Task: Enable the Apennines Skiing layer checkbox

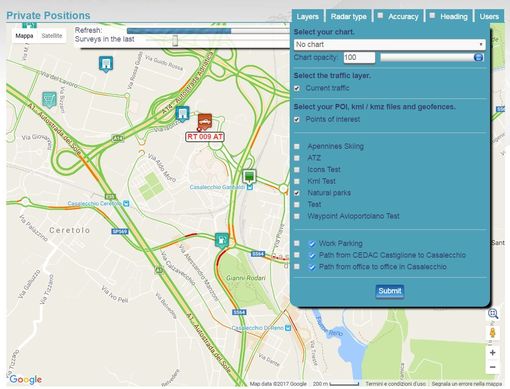Action: (297, 146)
